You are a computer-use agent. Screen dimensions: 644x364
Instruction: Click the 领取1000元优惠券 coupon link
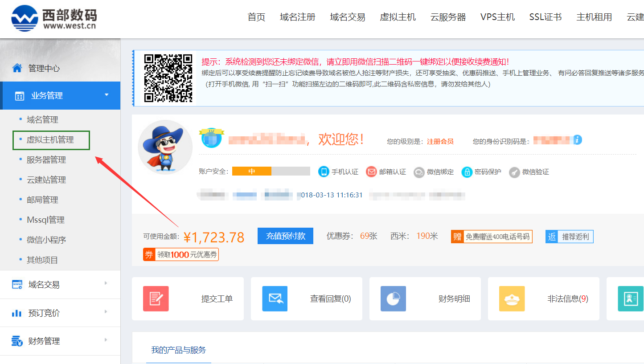181,254
